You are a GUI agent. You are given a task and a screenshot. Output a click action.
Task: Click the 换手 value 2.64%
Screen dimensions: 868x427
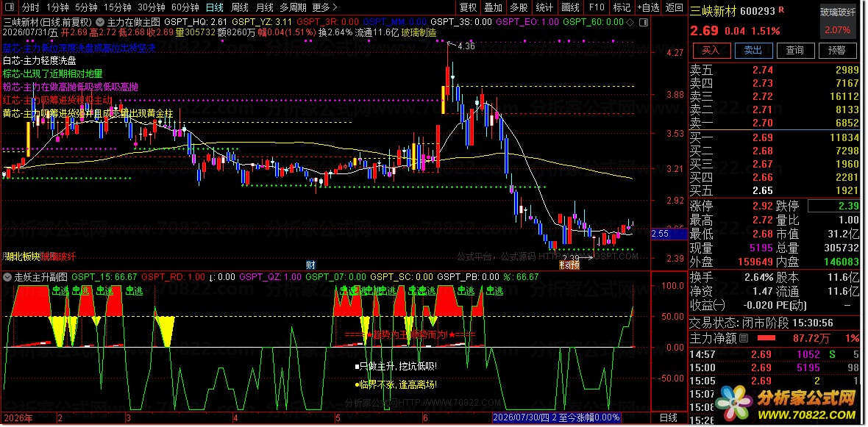click(758, 276)
